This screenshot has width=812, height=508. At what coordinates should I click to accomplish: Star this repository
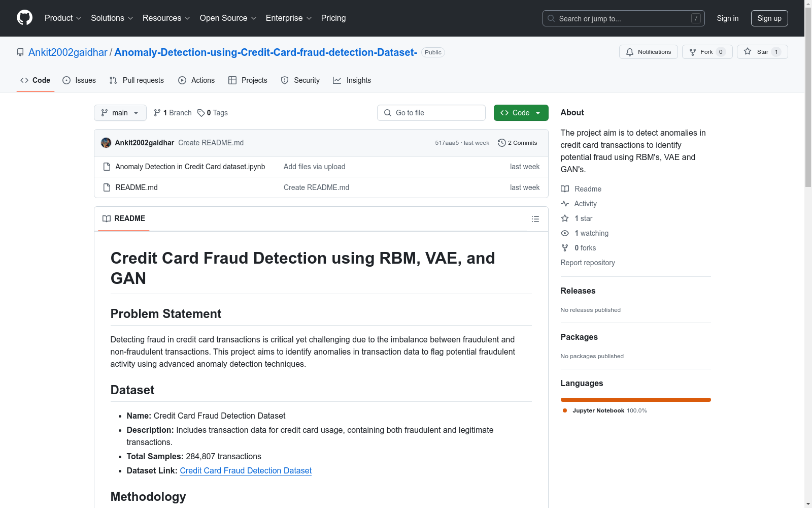click(762, 52)
